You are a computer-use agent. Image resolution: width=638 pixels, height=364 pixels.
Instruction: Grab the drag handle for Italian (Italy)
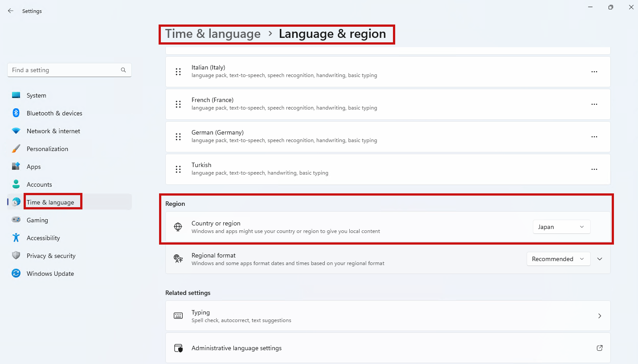178,72
